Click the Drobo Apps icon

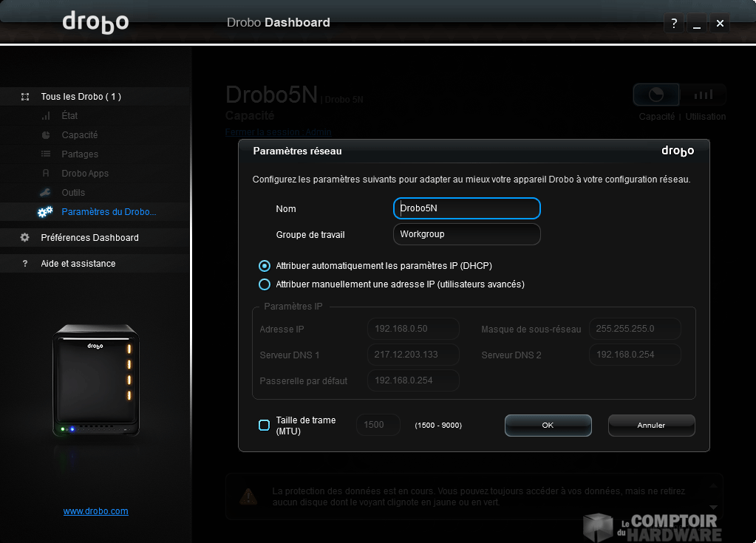tap(46, 174)
